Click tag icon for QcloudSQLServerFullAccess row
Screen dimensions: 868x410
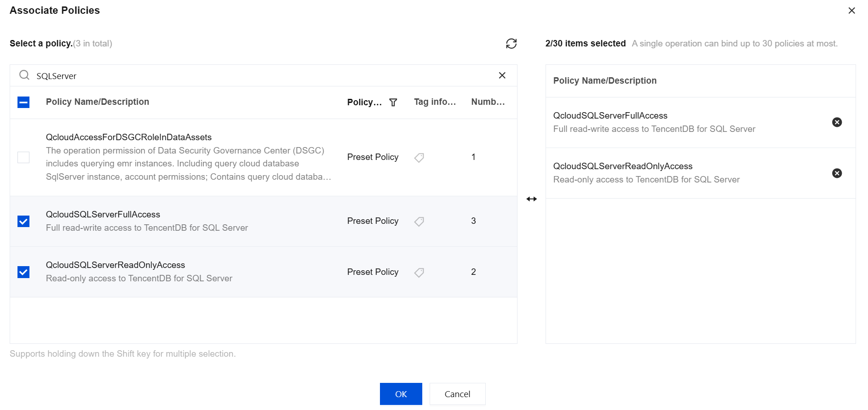419,222
